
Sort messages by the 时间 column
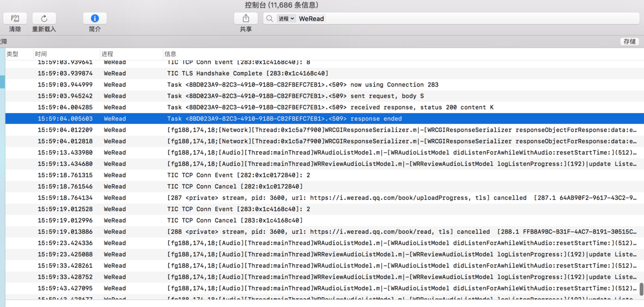pos(41,53)
